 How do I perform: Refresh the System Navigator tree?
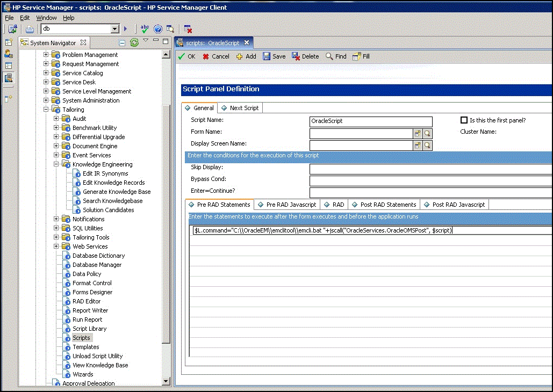click(x=134, y=42)
